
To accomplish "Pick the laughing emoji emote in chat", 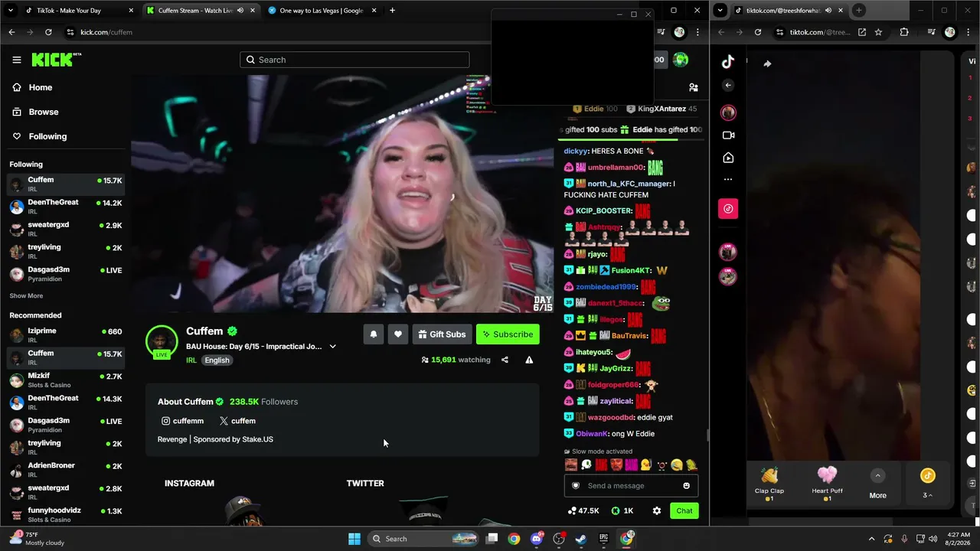I will point(677,465).
